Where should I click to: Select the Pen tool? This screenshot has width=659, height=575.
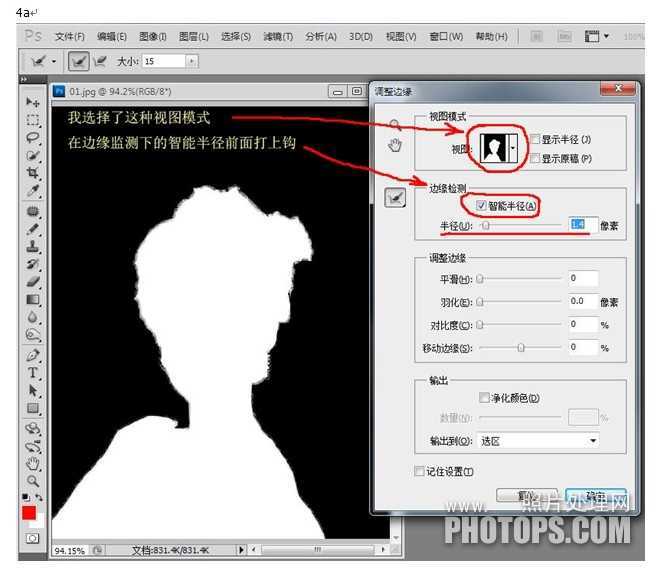tap(33, 355)
